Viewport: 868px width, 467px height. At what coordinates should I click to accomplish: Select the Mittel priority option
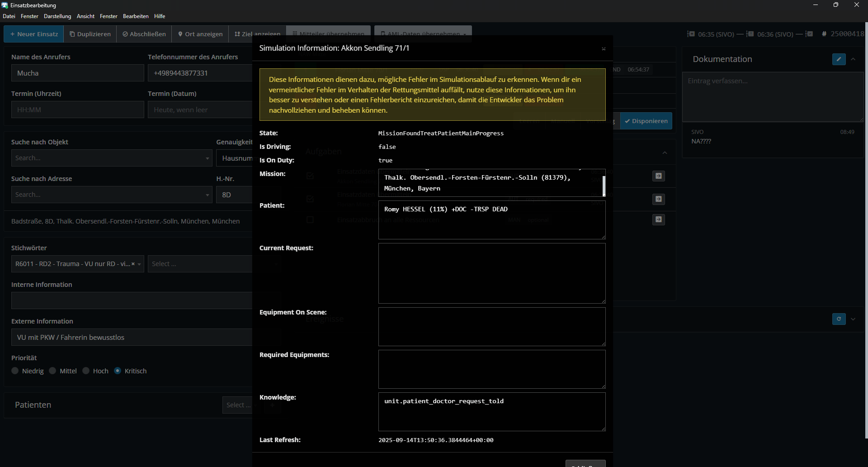53,371
